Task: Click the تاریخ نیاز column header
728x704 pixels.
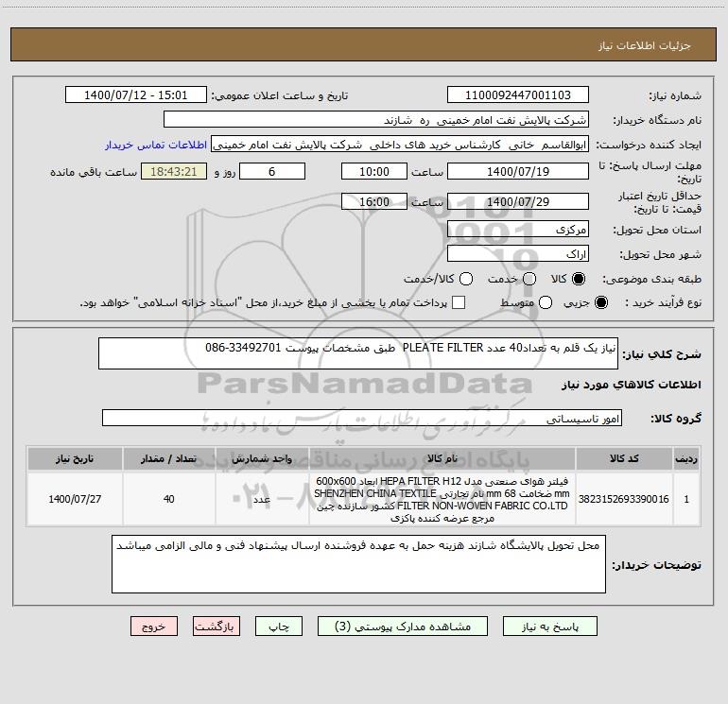Action: coord(75,458)
